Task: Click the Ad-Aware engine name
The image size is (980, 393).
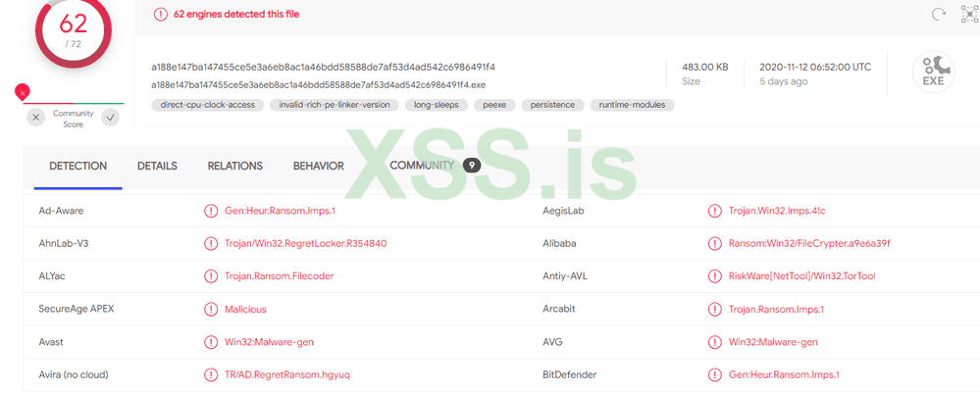Action: 61,211
